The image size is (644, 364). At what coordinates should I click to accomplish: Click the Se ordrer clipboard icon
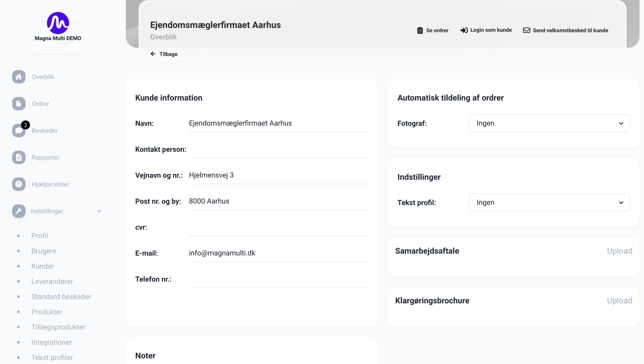coord(420,30)
